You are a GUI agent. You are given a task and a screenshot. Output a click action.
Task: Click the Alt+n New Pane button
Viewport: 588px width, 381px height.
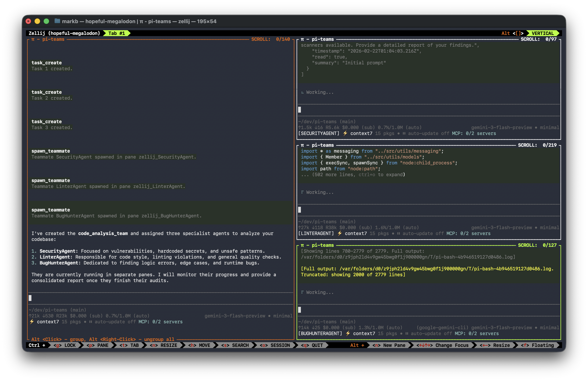point(389,345)
